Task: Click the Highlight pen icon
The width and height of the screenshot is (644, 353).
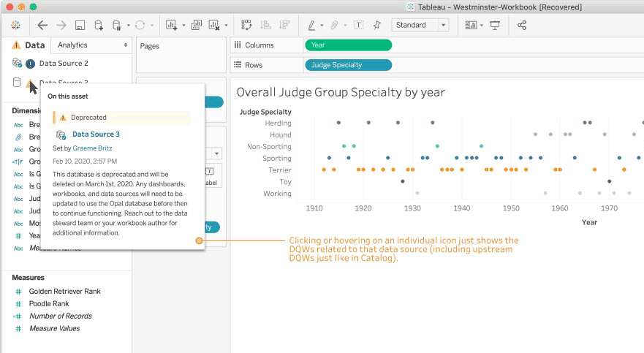Action: pos(311,26)
